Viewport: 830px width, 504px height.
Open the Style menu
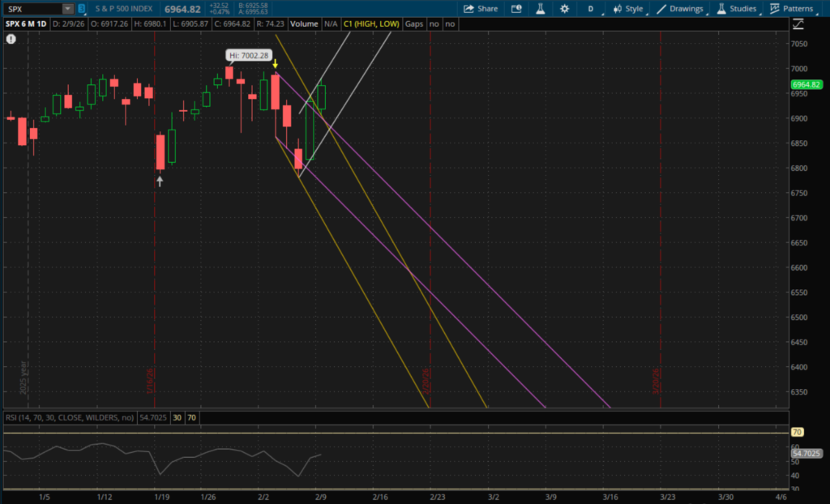pyautogui.click(x=628, y=9)
